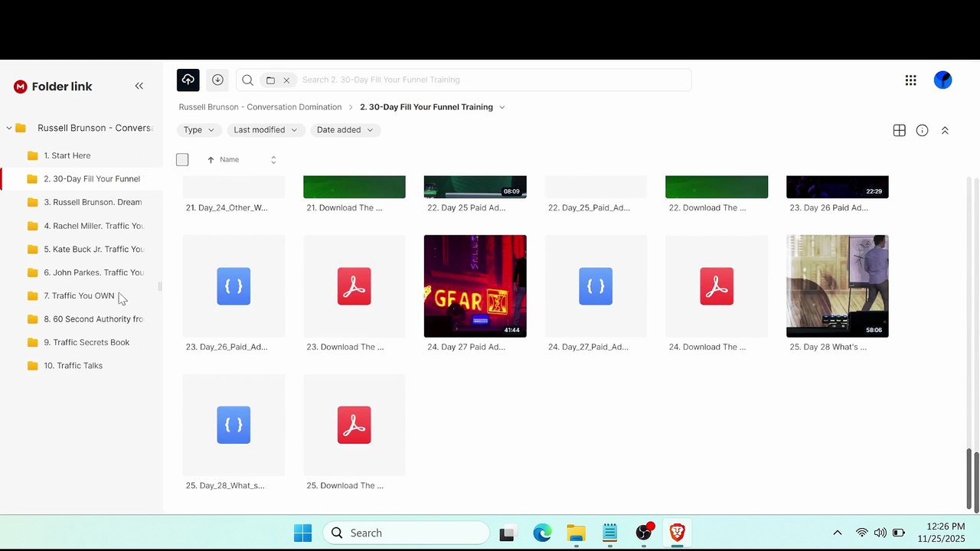Click the 22. Download The file label

pyautogui.click(x=707, y=208)
